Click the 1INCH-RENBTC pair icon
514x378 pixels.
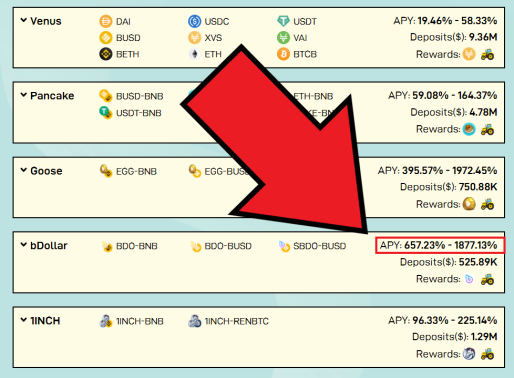click(x=194, y=321)
